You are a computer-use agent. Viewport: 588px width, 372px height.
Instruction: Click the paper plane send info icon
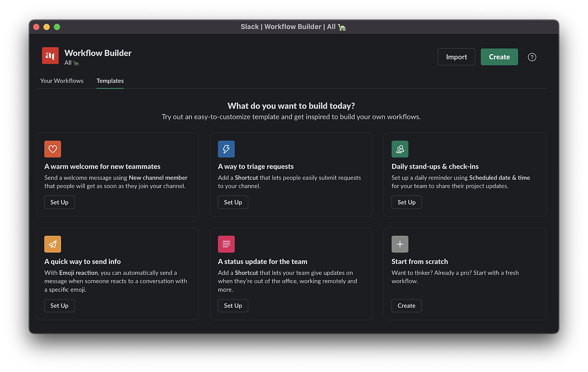point(53,244)
